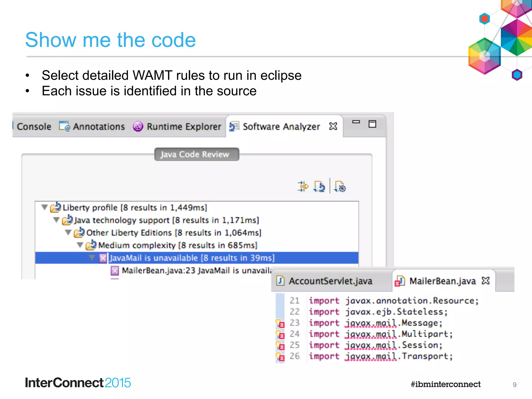The height and width of the screenshot is (399, 532).
Task: Click the javax.annotation.Resource import line
Action: coord(394,301)
